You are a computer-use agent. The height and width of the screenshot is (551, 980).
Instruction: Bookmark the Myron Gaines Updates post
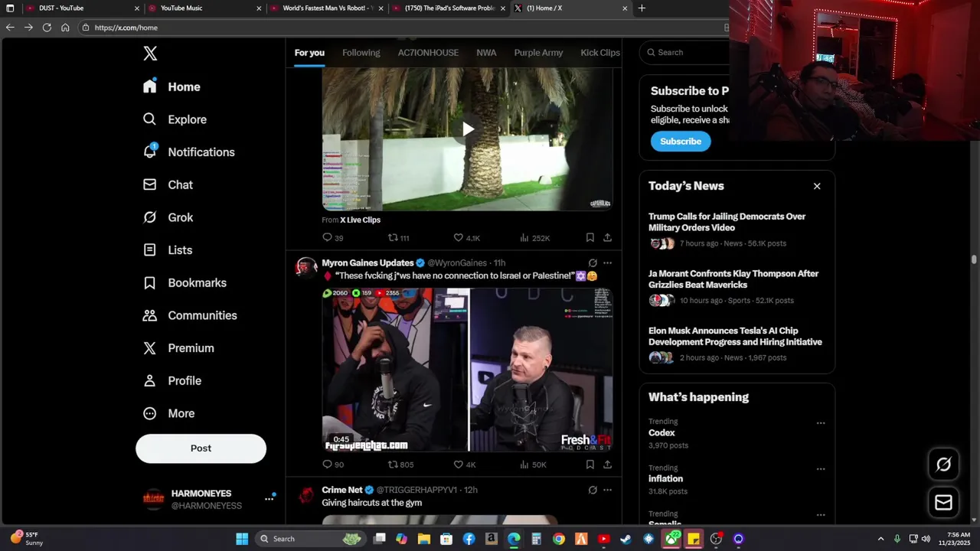(x=590, y=465)
